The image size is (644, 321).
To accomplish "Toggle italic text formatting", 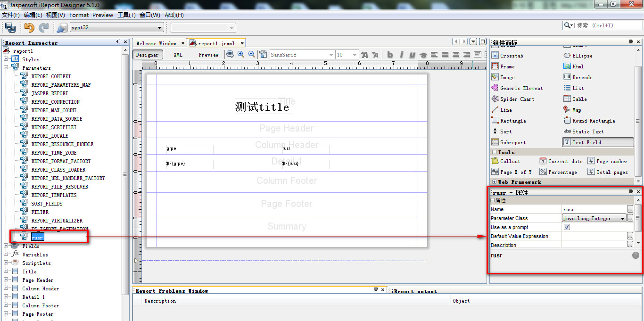I will [x=402, y=55].
